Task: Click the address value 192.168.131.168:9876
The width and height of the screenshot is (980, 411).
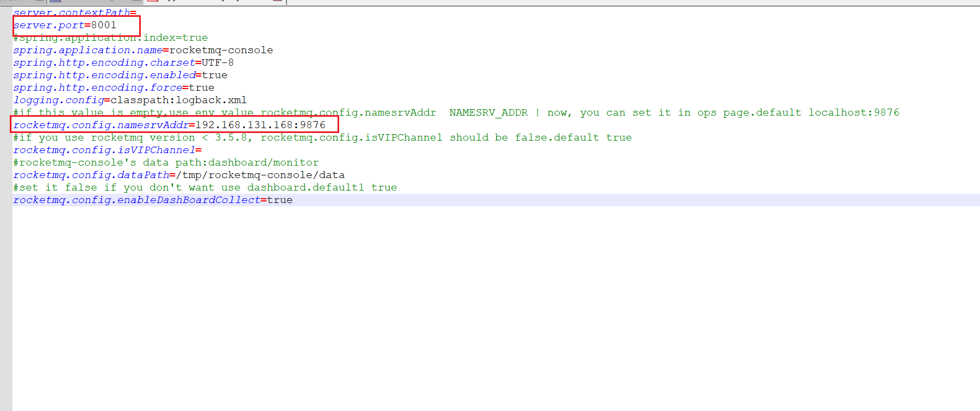Action: (260, 125)
